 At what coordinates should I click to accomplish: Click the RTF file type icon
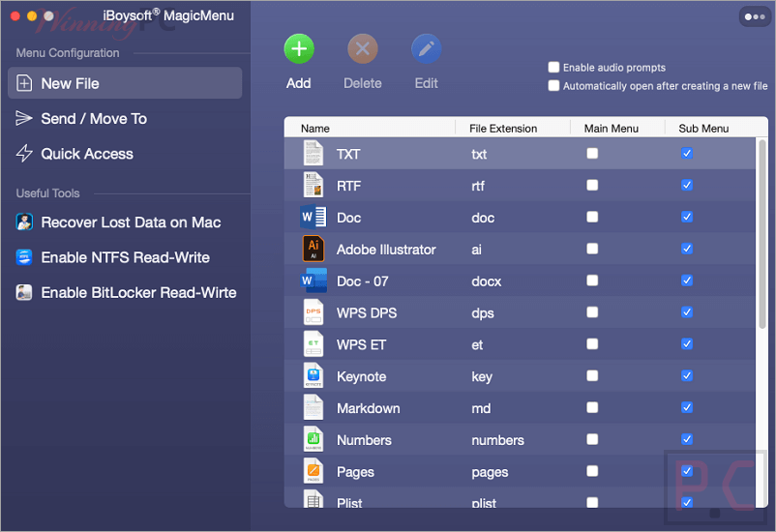[x=313, y=185]
